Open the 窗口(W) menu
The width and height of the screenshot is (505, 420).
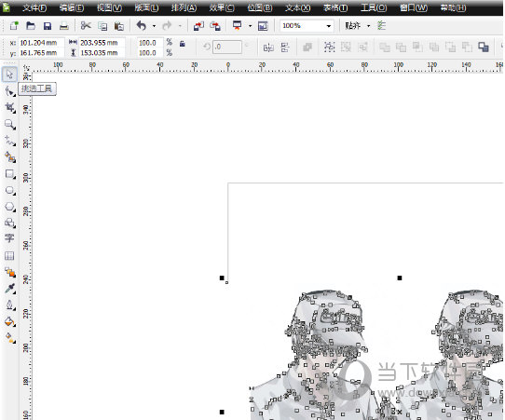click(413, 7)
